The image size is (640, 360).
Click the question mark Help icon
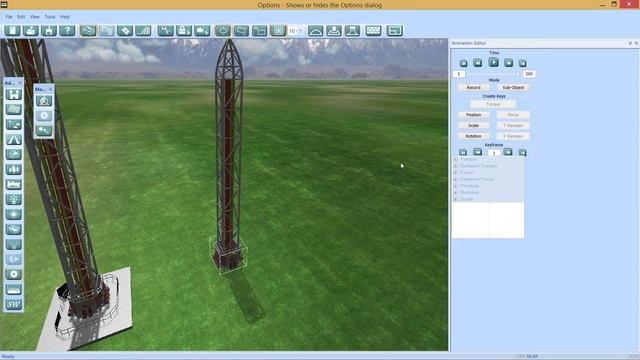pos(67,31)
